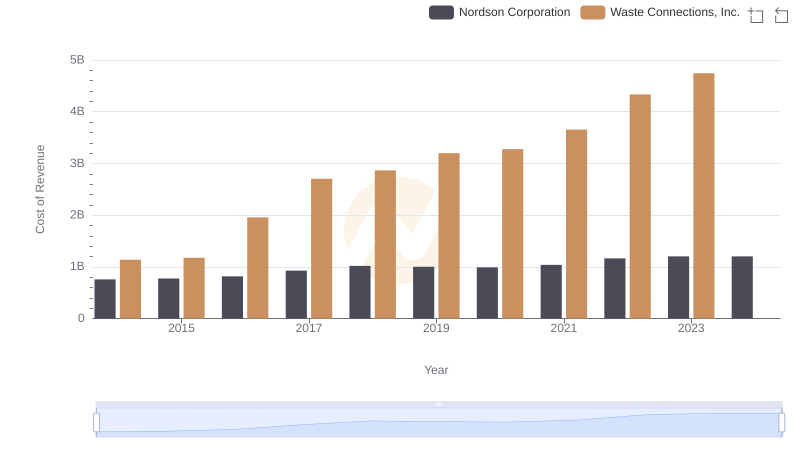Select Nordson 2024 dark bar

(x=742, y=288)
